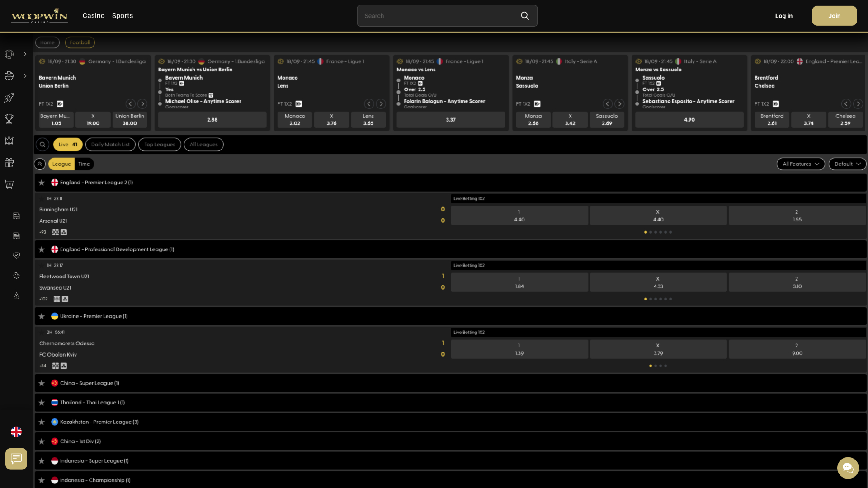Screen dimensions: 868x488
Task: Click the WoopWin Casino logo
Action: 39,16
